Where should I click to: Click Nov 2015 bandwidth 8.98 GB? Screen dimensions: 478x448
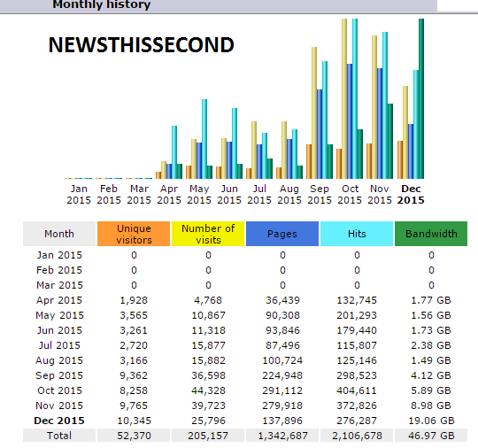click(x=431, y=406)
